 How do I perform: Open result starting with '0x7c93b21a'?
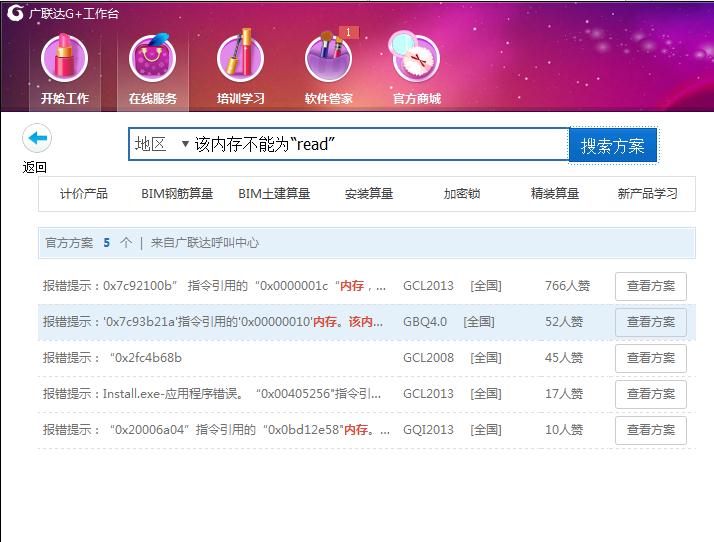coord(213,322)
